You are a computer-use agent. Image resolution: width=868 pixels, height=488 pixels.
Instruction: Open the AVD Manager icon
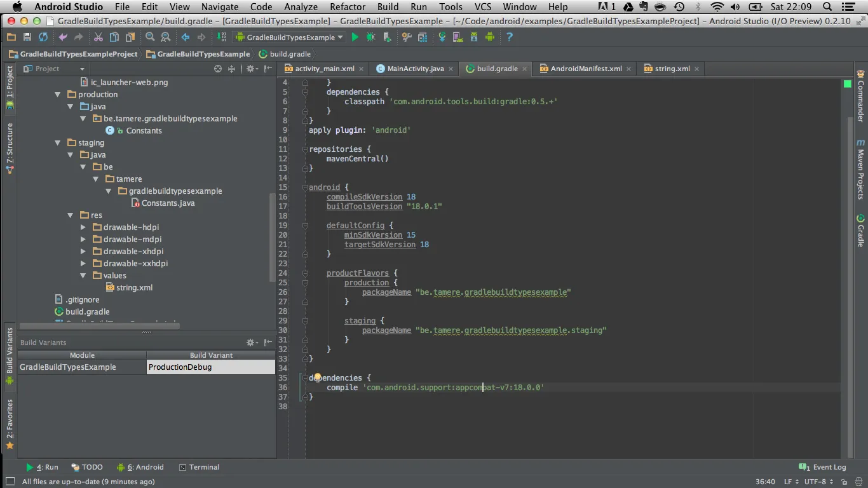[x=458, y=37]
